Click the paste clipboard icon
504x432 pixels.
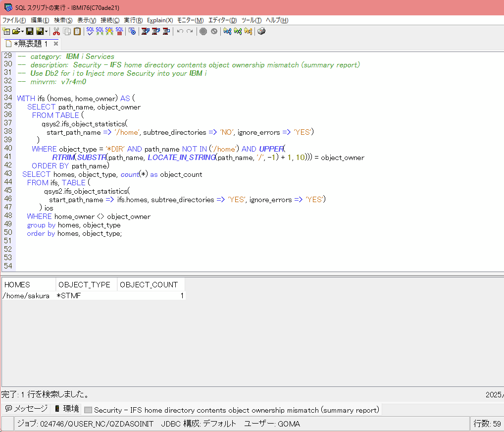click(77, 31)
